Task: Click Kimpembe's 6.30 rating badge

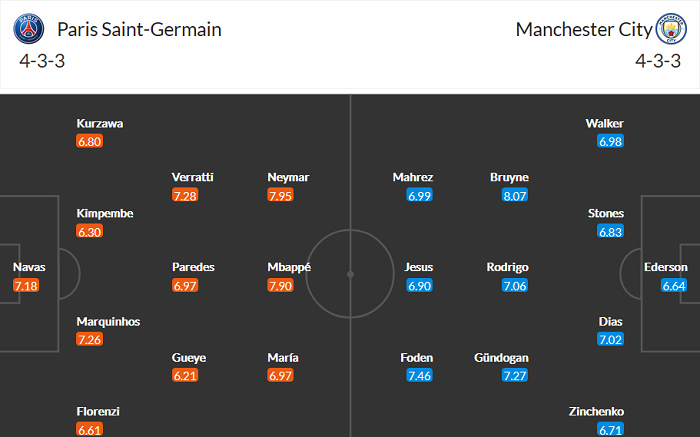Action: click(x=90, y=231)
